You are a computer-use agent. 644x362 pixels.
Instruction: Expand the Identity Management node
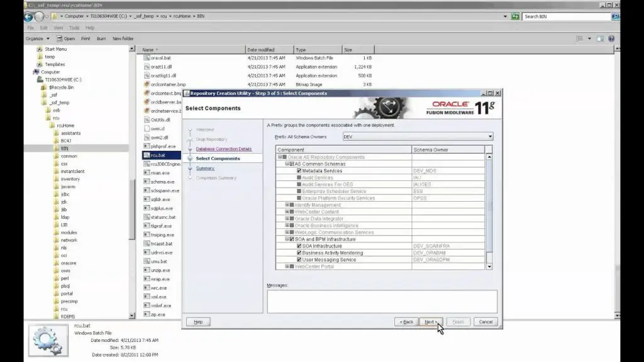[287, 205]
